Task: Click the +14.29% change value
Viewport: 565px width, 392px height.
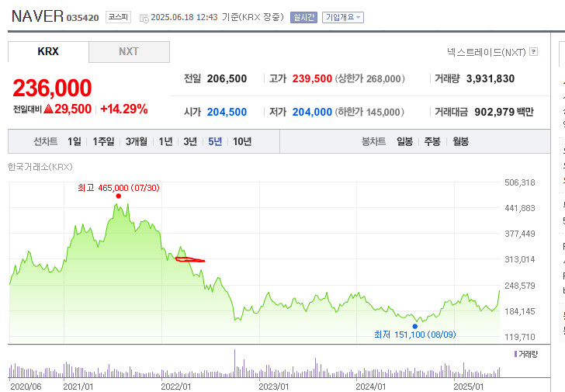Action: [124, 109]
